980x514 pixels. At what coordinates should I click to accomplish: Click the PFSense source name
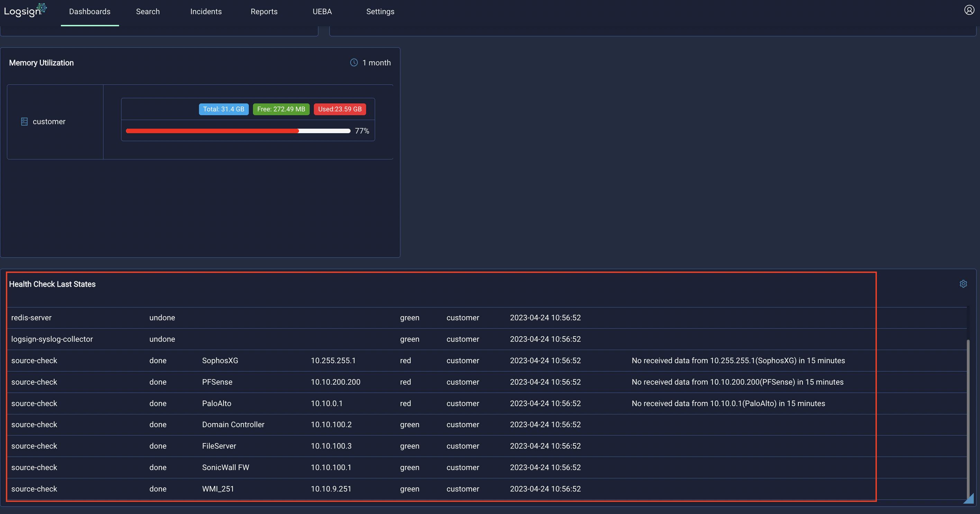[217, 382]
